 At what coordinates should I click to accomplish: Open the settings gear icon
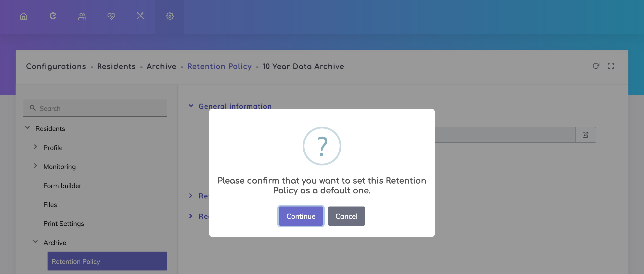click(x=170, y=16)
